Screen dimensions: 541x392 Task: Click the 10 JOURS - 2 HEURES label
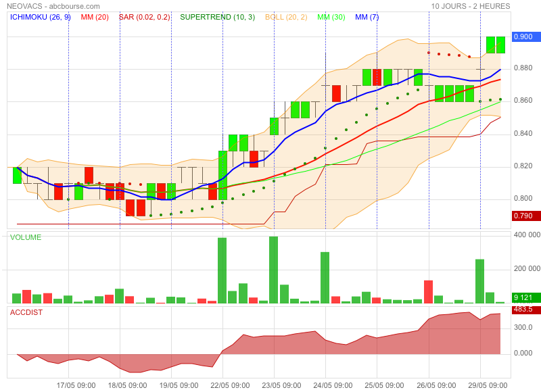[x=470, y=6]
